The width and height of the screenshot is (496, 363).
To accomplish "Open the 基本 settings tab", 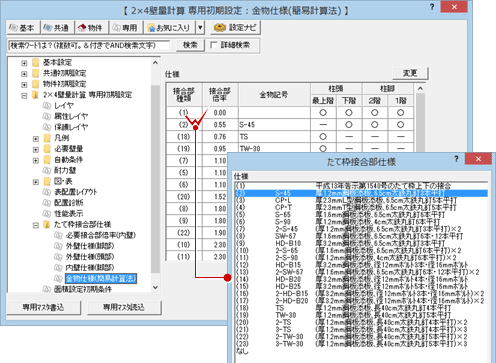I will click(23, 28).
